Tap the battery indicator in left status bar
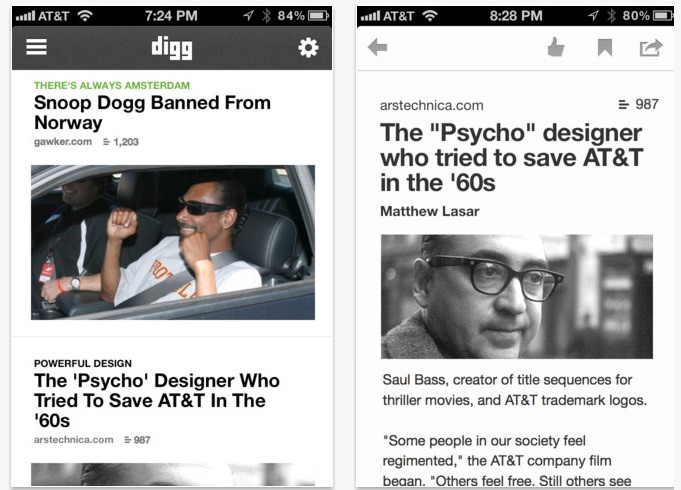Screen dimensions: 681x490 [318, 16]
